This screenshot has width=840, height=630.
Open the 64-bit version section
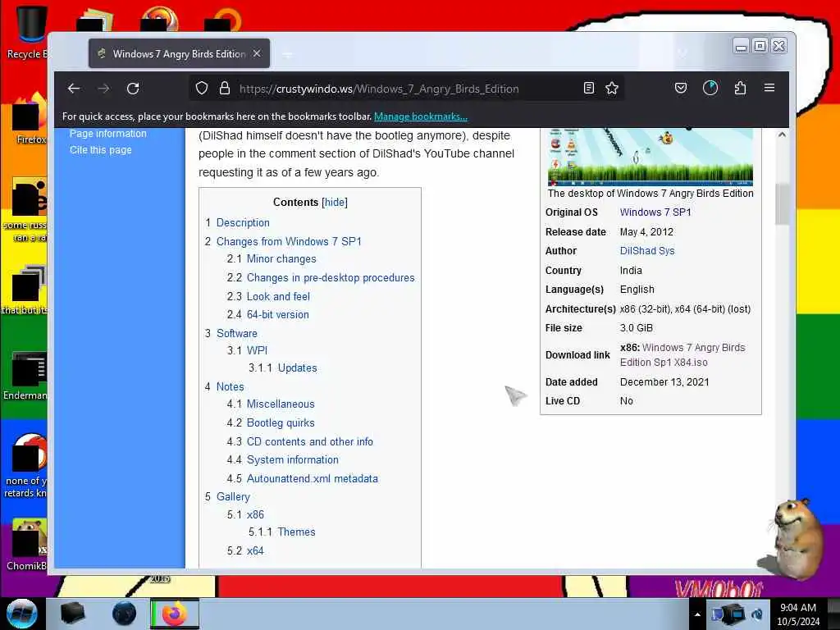click(x=277, y=314)
